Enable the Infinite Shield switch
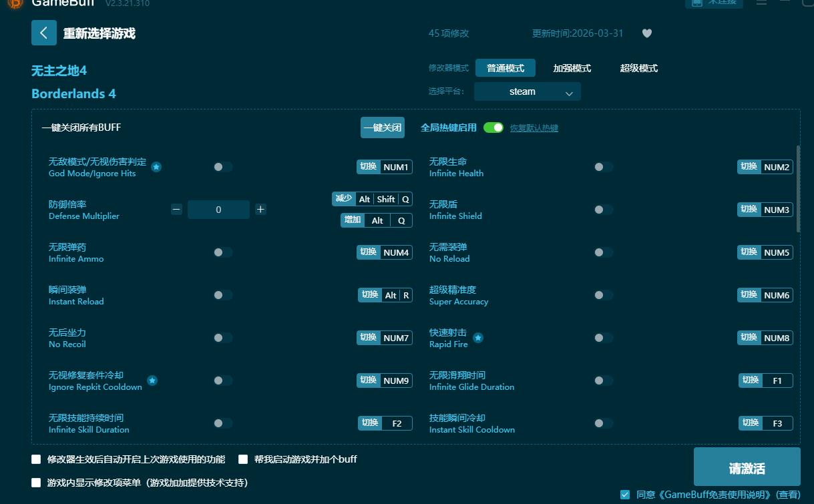 point(604,210)
